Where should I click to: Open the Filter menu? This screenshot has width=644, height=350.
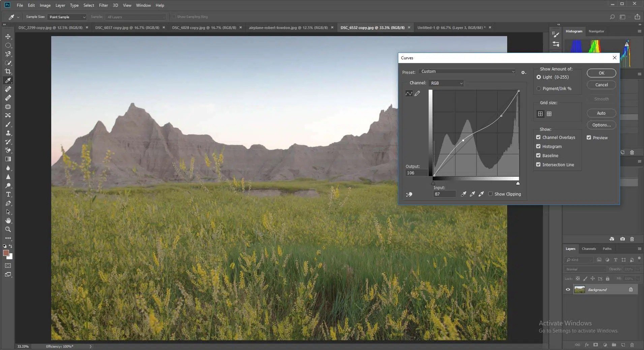103,5
